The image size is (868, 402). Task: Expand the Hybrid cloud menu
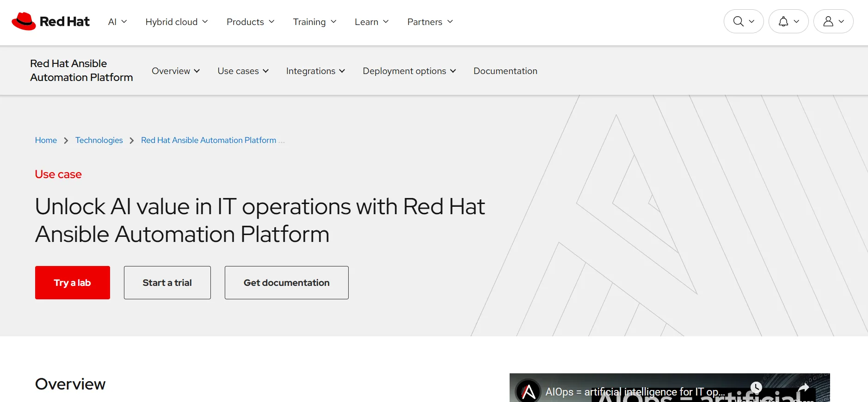pyautogui.click(x=177, y=22)
